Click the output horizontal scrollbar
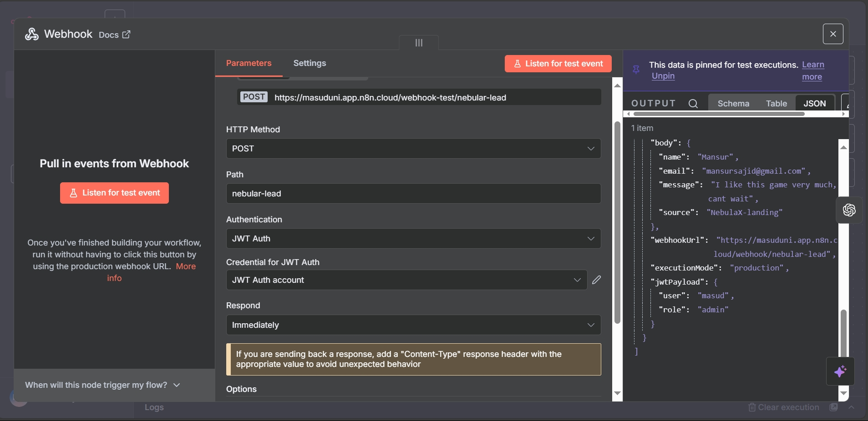Screen dimensions: 868x421 pyautogui.click(x=719, y=114)
